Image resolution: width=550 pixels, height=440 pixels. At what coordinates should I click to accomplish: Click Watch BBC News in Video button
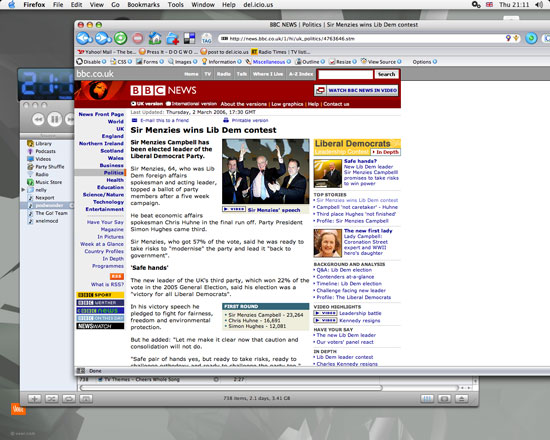[356, 91]
